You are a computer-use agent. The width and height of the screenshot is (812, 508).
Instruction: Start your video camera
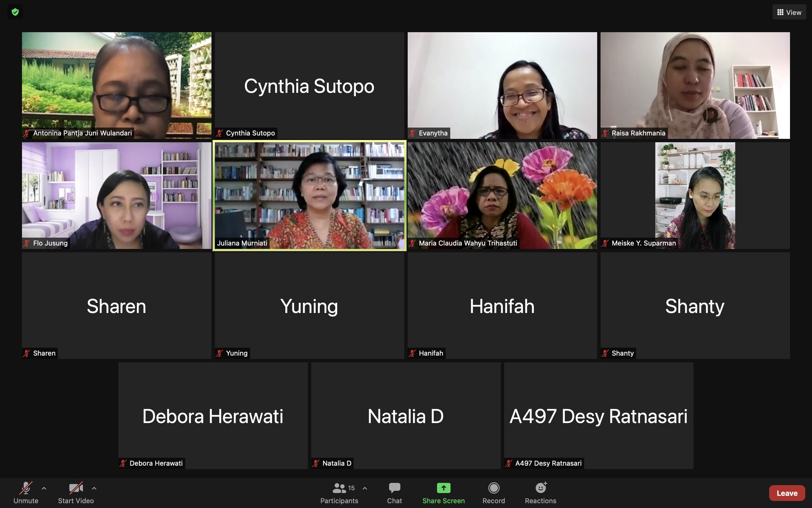point(76,492)
